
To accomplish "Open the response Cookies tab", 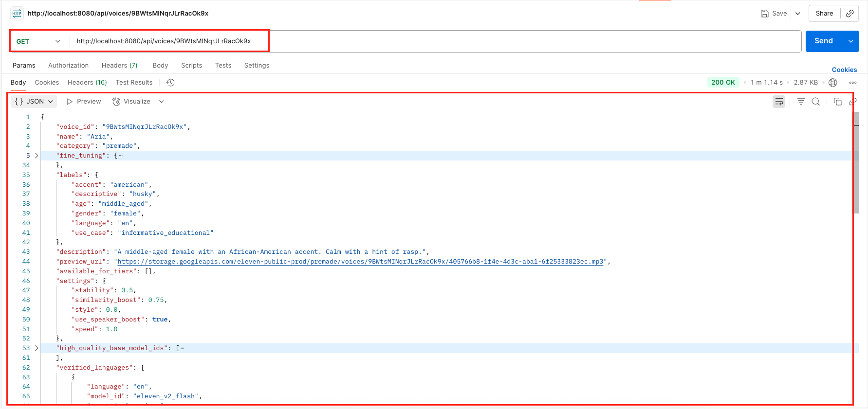I will 47,82.
